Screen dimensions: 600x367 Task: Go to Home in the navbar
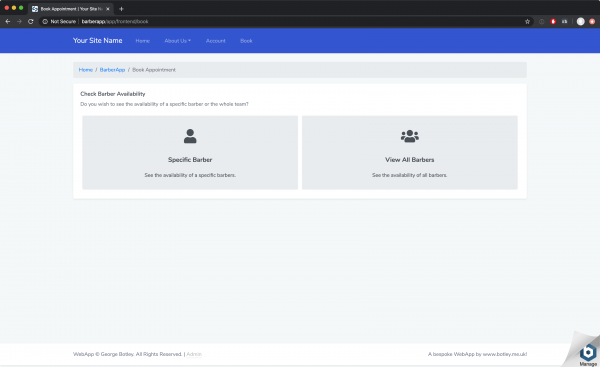(x=142, y=41)
